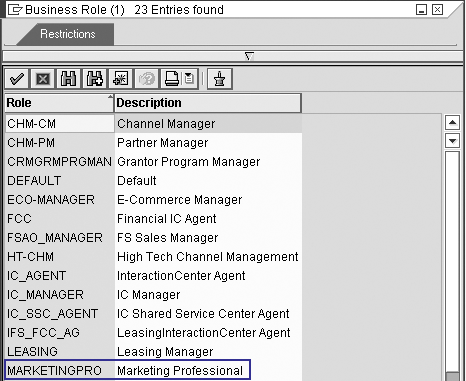Screen dimensions: 466x381
Task: Open the Restrictions tab
Action: (x=68, y=34)
